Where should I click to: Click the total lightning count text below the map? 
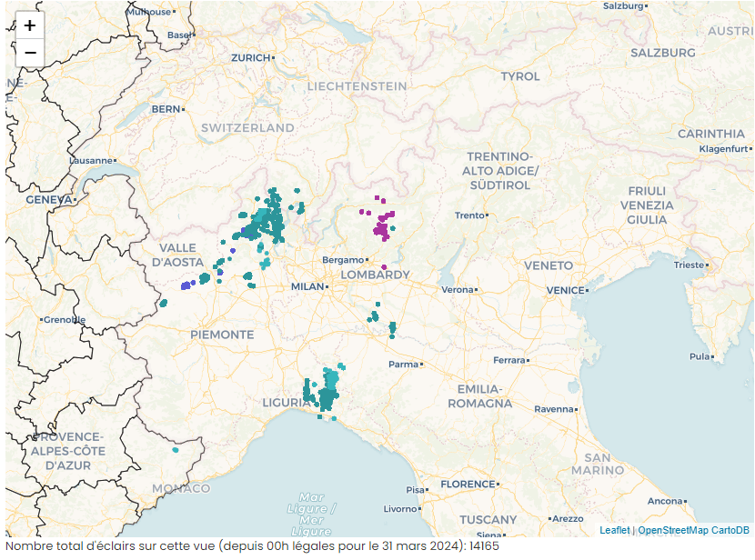[252, 546]
